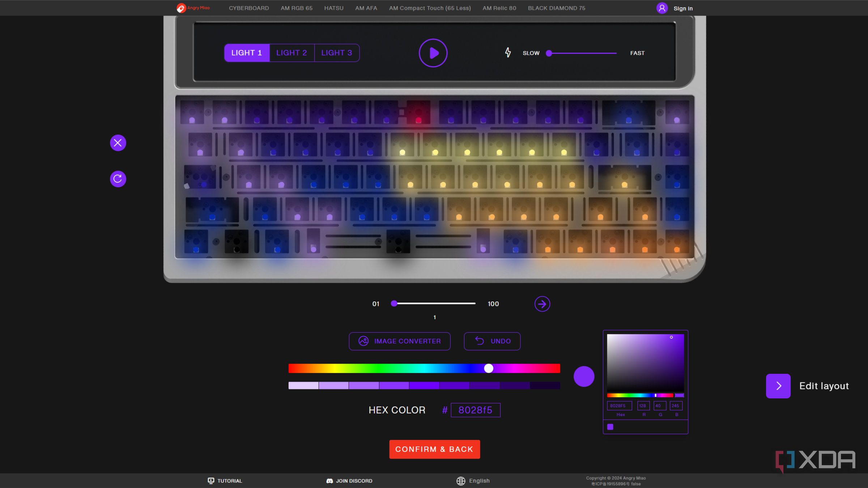Open AM RGB 65 menu item

(x=297, y=8)
